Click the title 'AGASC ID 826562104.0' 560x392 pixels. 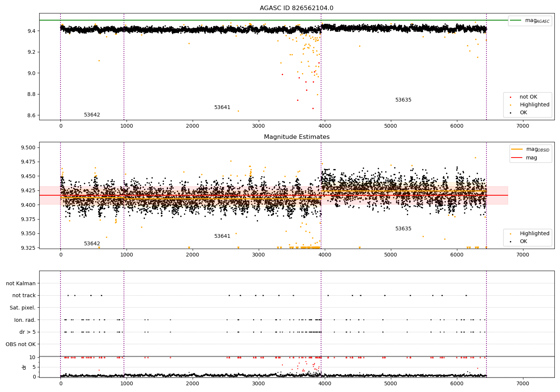296,8
